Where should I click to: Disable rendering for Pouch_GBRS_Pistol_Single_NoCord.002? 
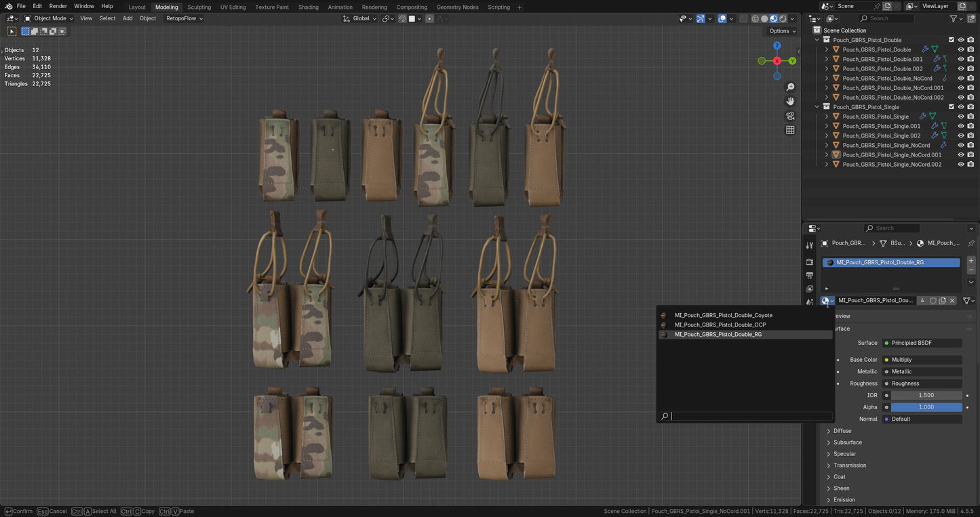(971, 165)
